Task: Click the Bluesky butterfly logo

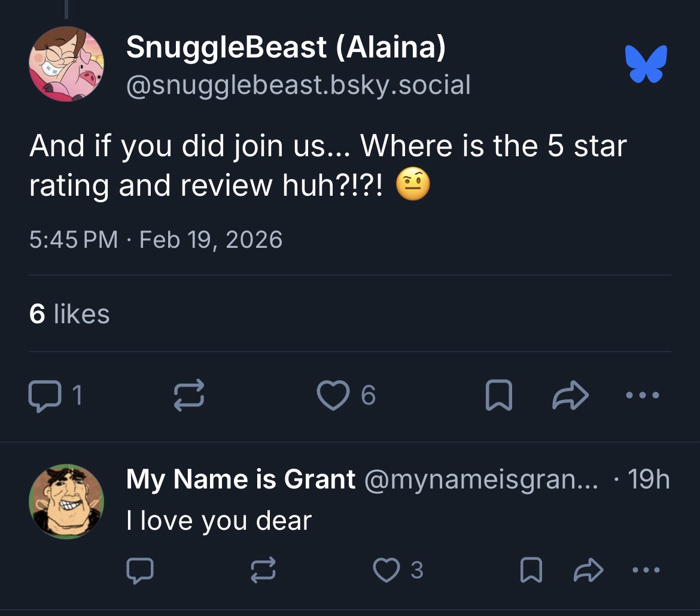Action: click(646, 63)
